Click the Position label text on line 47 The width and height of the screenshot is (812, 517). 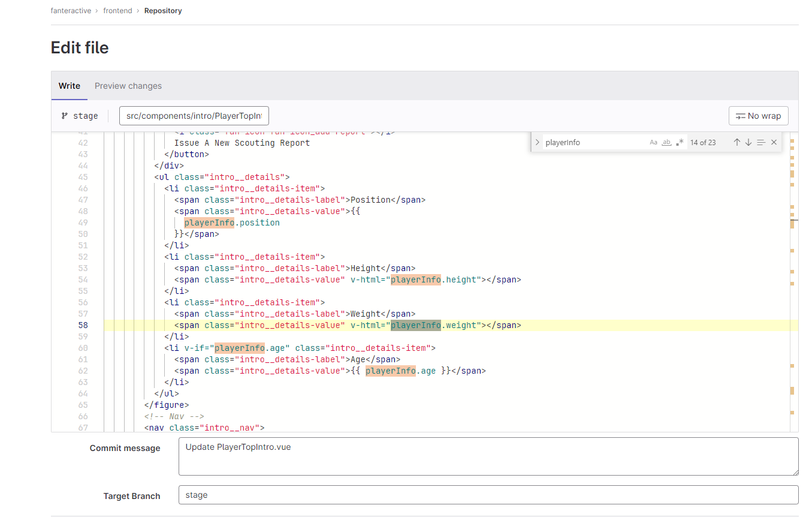371,200
